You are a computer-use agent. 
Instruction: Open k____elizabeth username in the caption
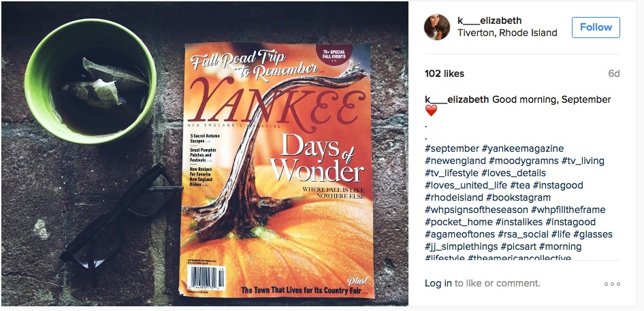click(457, 99)
